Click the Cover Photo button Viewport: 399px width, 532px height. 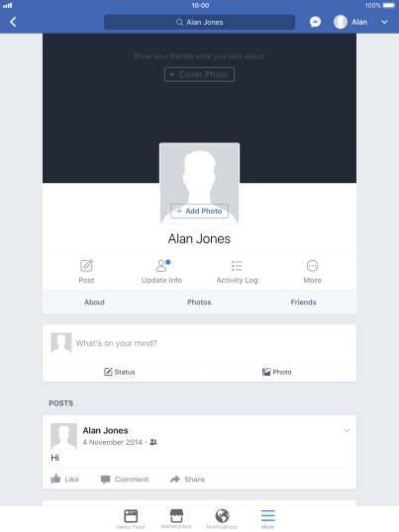pos(199,74)
